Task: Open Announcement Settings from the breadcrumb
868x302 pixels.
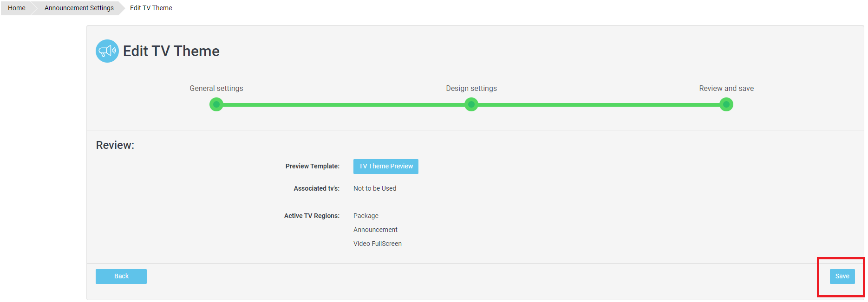Action: pos(79,8)
